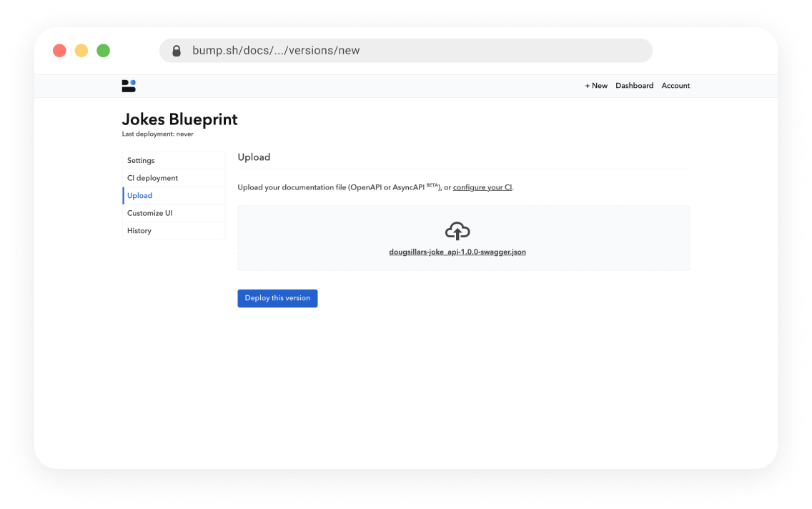Viewport: 812px width, 509px height.
Task: Click the BETA label next to AsyncAPI
Action: [x=432, y=184]
